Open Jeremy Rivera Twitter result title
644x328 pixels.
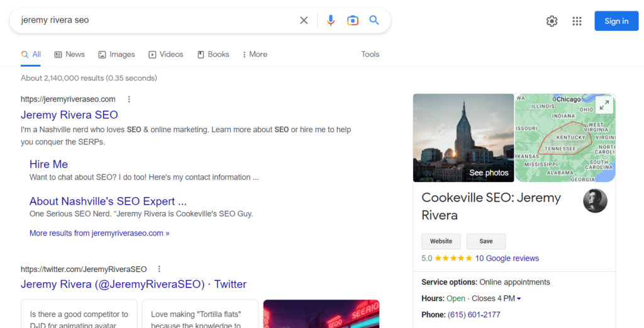[x=133, y=284]
